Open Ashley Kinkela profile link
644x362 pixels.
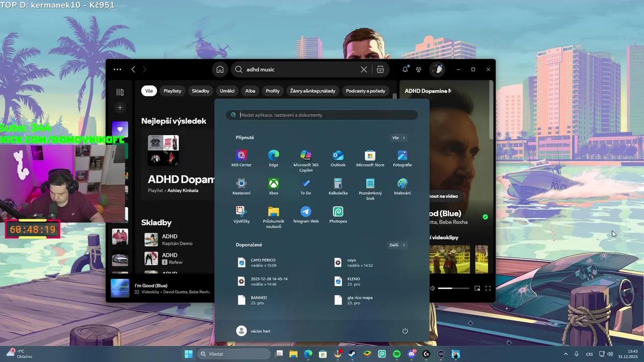coord(183,191)
